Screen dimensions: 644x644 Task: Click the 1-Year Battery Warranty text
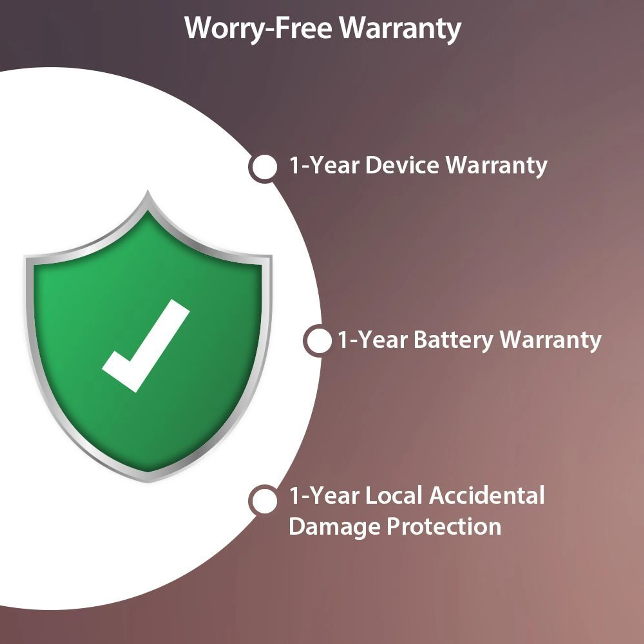tap(469, 340)
